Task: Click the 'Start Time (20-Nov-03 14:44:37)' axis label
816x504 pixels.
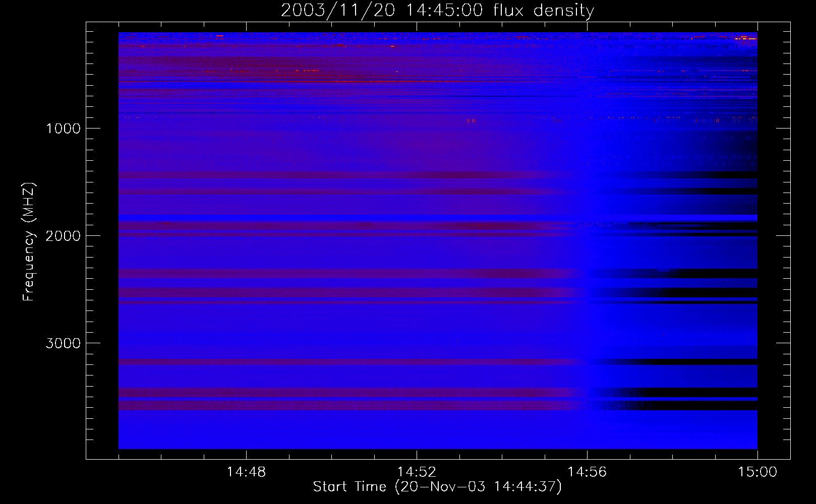Action: [437, 486]
